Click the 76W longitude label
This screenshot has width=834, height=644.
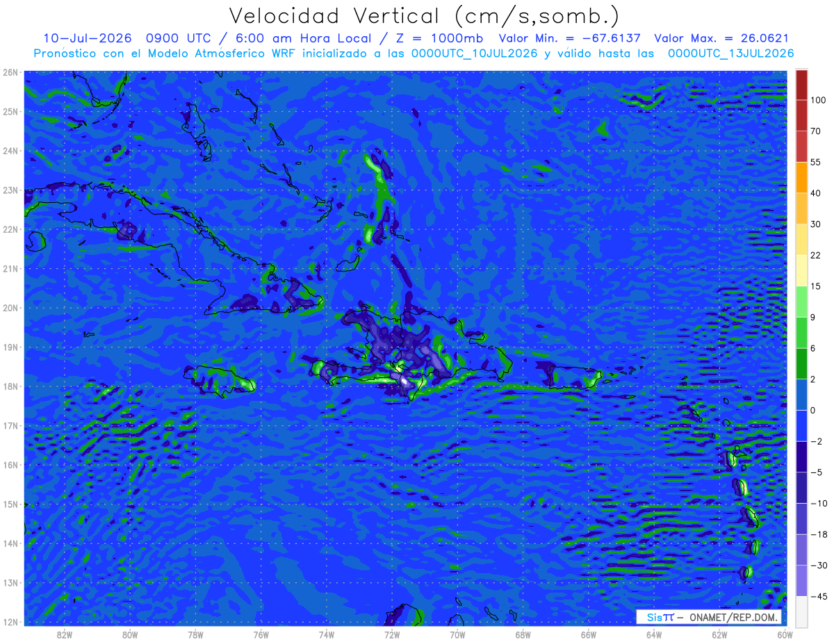coord(261,634)
